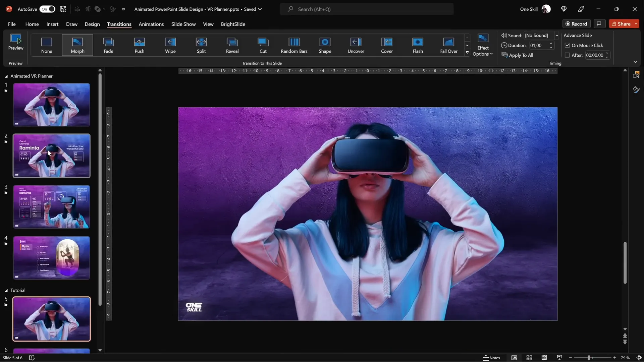The width and height of the screenshot is (644, 362).
Task: Open Reading View from the status bar
Action: (544, 358)
